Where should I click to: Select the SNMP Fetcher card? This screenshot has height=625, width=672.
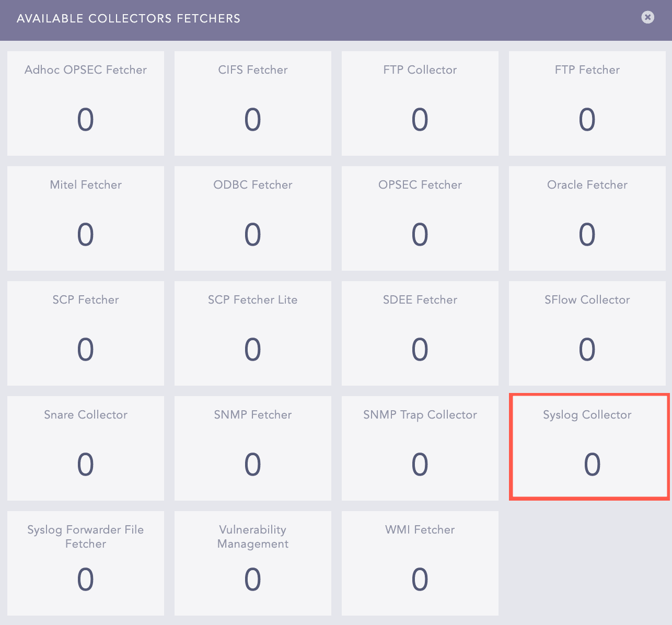click(252, 447)
